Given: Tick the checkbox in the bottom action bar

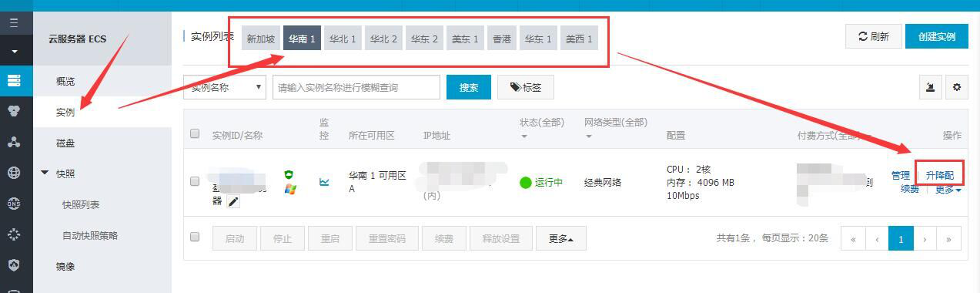Looking at the screenshot, I should [x=195, y=237].
